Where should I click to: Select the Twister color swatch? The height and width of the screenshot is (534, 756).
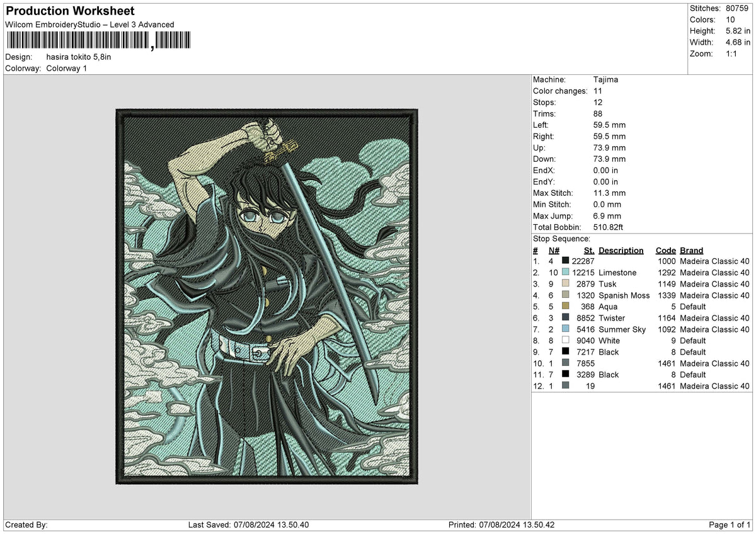[565, 317]
